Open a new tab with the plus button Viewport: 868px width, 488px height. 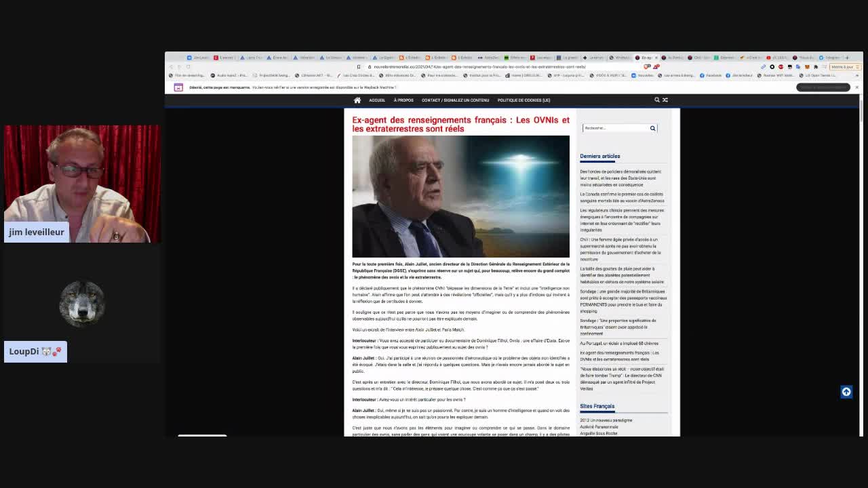tap(847, 58)
